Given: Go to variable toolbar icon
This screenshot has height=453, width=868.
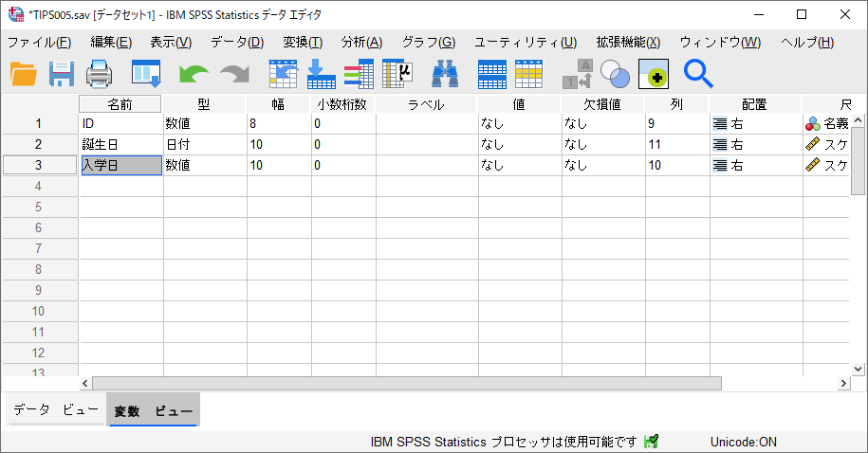Looking at the screenshot, I should click(x=321, y=74).
